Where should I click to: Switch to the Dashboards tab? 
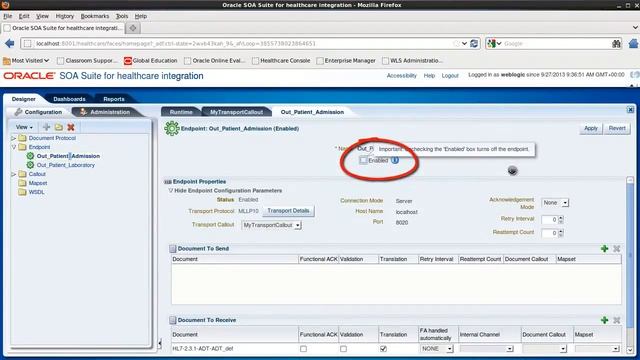(69, 99)
